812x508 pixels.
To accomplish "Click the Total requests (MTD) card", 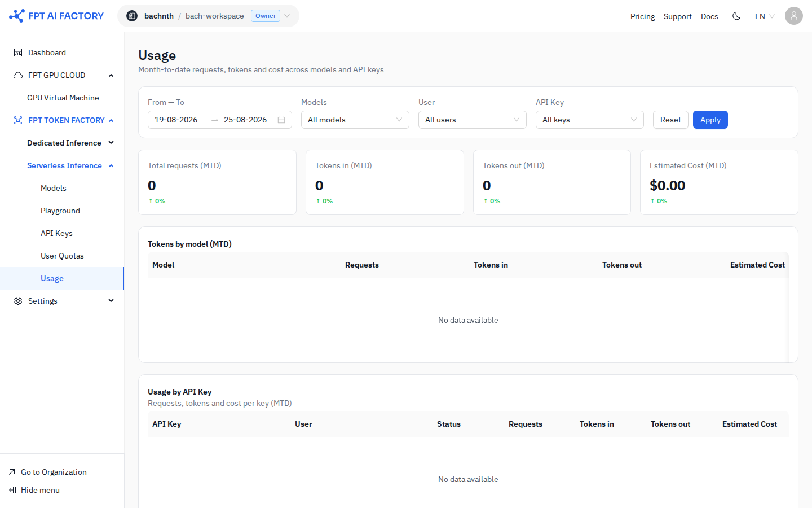I will click(x=217, y=182).
